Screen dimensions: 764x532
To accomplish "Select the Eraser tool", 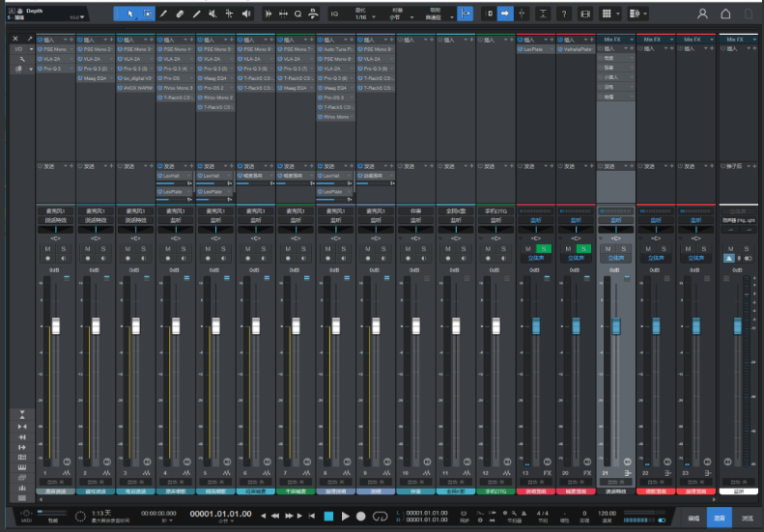I will point(180,14).
